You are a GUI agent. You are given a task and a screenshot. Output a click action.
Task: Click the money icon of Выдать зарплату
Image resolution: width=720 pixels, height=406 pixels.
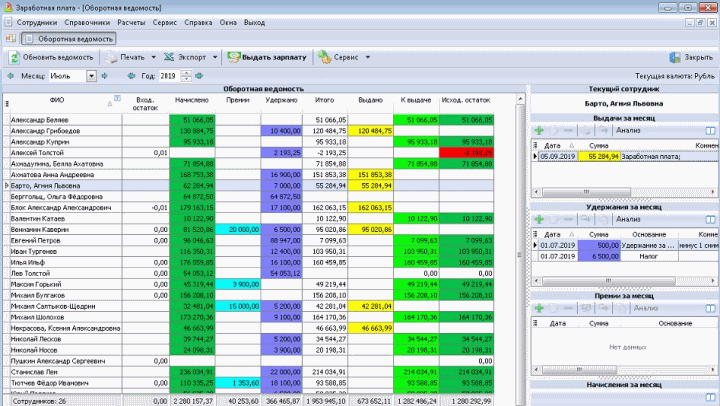[234, 57]
